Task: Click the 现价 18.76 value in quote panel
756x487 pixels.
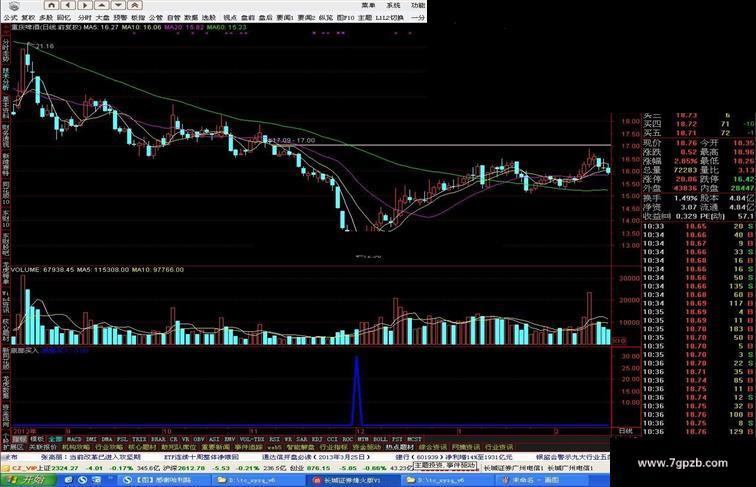Action: 686,143
